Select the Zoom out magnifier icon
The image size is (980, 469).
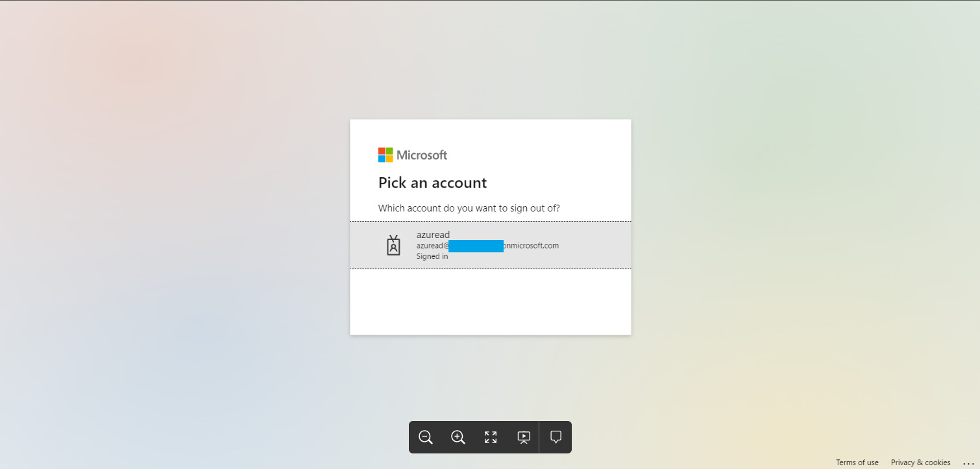coord(425,437)
